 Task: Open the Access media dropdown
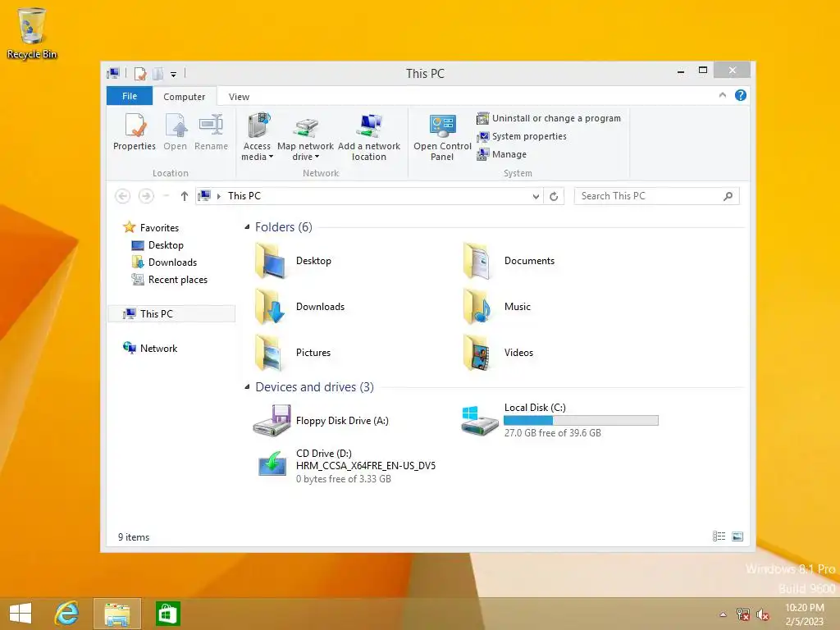[257, 137]
